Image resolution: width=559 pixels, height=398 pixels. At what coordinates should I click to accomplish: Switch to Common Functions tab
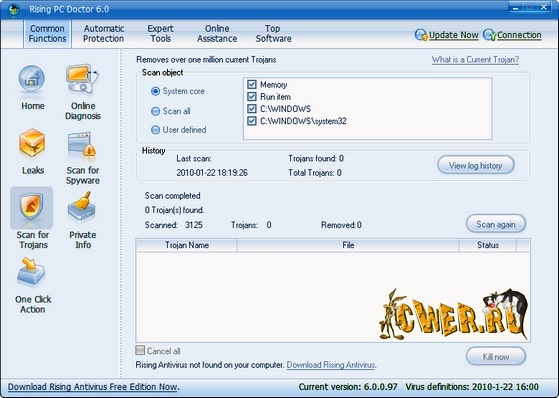(x=47, y=34)
